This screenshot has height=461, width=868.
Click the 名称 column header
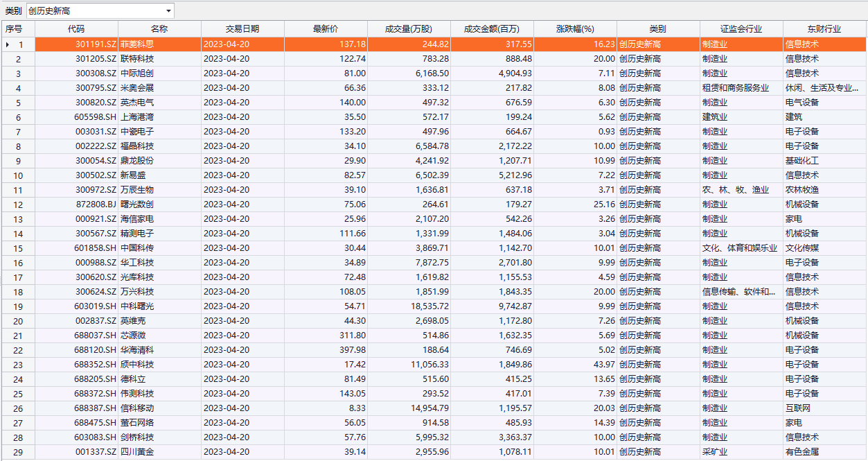(x=159, y=29)
